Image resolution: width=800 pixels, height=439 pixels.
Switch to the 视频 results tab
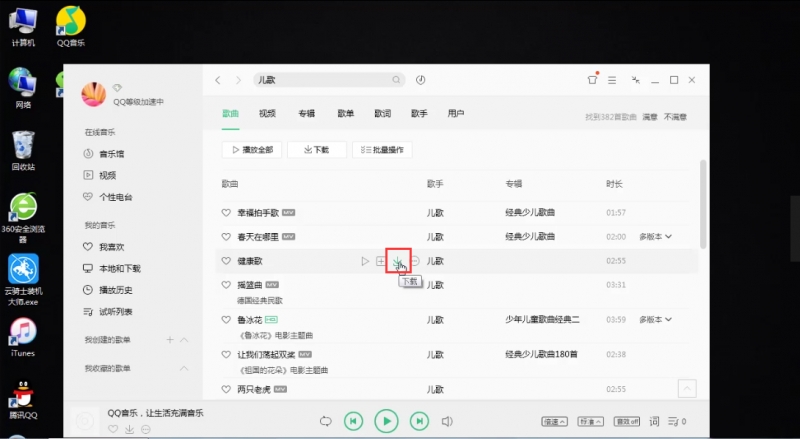[x=267, y=114]
